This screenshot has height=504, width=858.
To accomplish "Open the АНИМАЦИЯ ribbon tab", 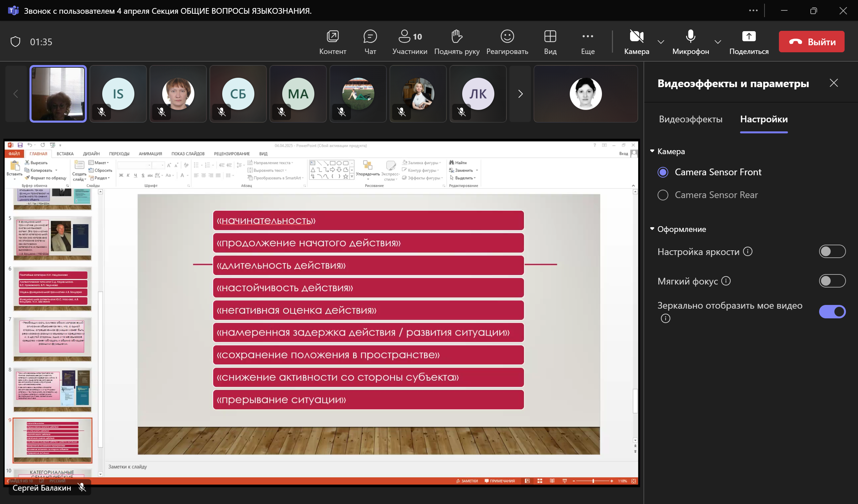I will (150, 154).
